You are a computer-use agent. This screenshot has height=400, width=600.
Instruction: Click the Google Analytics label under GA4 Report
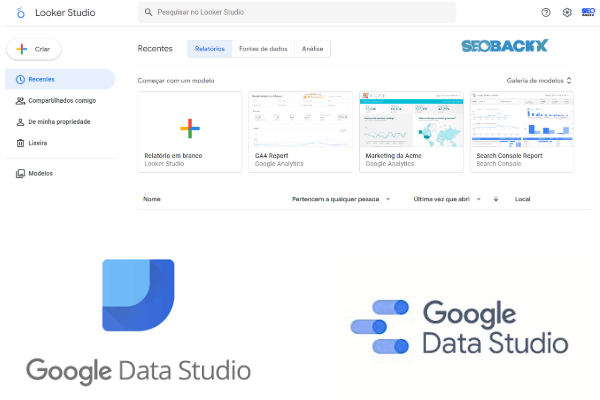(279, 163)
